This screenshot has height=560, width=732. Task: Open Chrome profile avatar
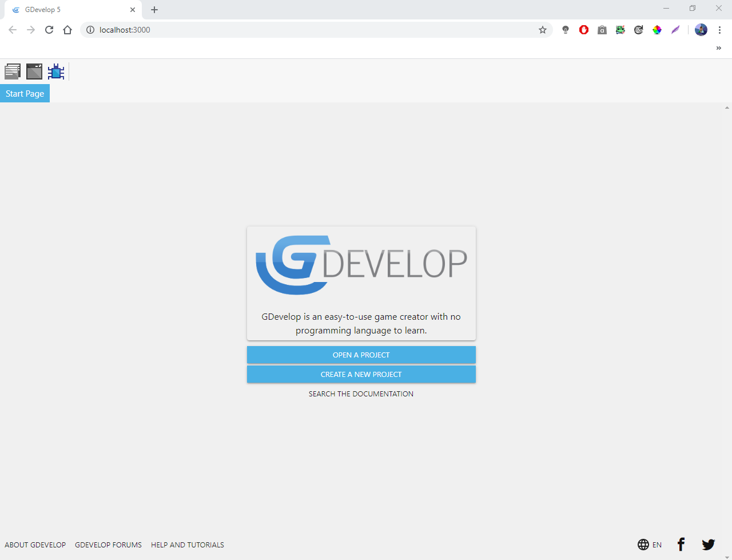(701, 30)
